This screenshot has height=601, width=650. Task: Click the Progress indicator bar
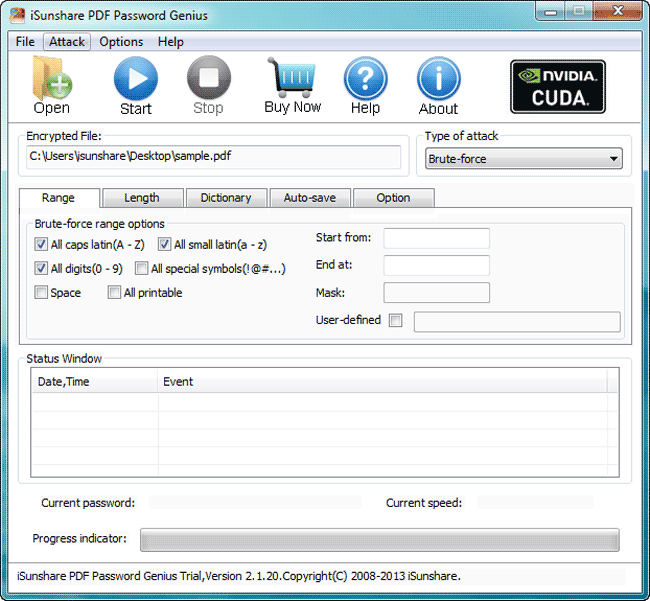[x=380, y=540]
